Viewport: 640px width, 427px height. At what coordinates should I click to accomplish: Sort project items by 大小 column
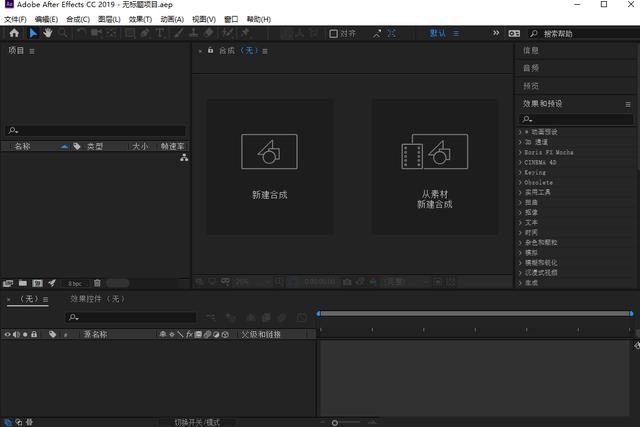140,146
